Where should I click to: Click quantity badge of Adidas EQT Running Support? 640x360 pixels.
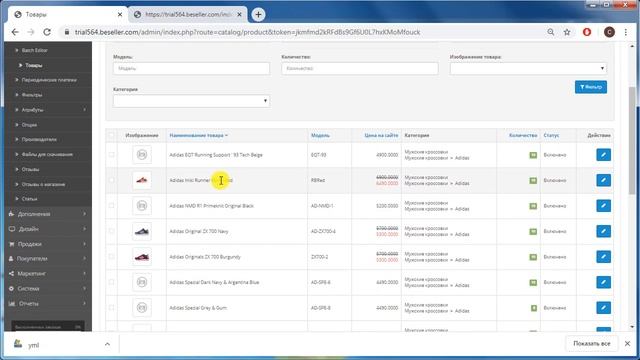point(533,155)
